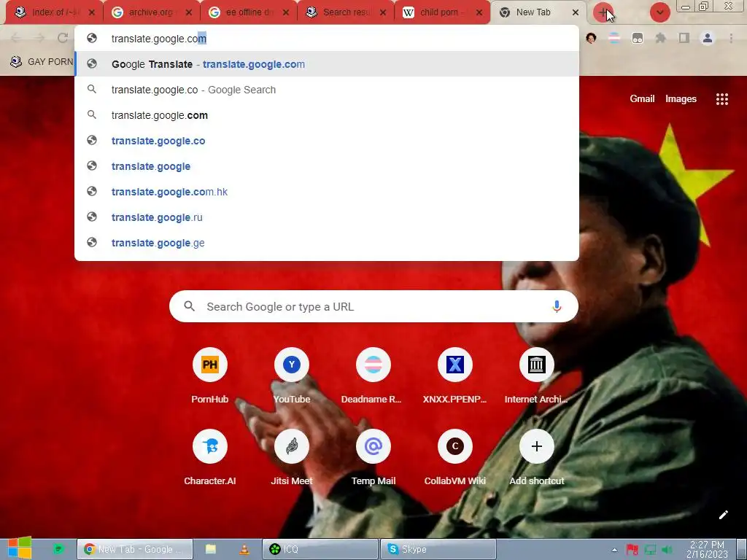Open the Jitsi Meet shortcut

coord(292,458)
